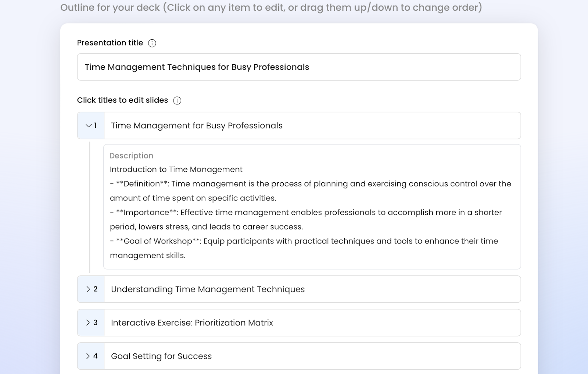588x374 pixels.
Task: Collapse slide 1 with its chevron
Action: pyautogui.click(x=89, y=126)
